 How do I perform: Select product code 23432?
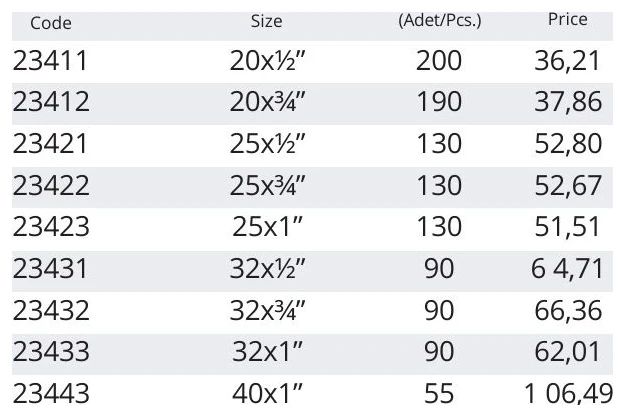[x=51, y=310]
